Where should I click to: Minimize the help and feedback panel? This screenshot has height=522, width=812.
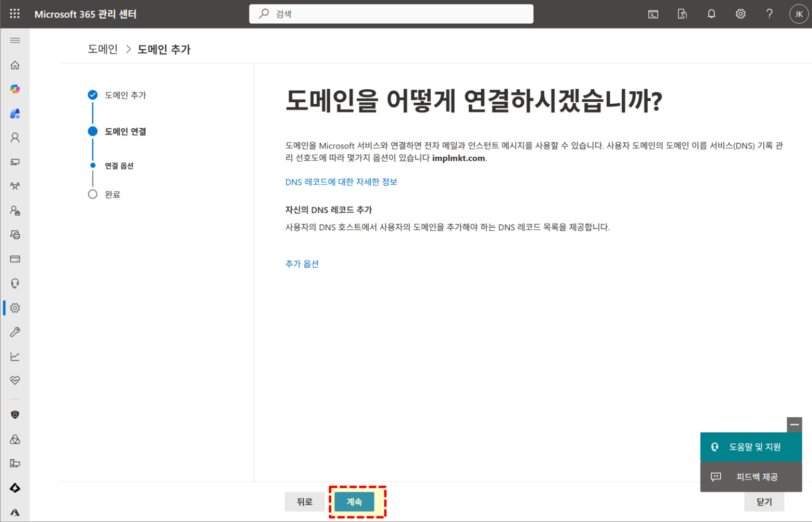(794, 424)
